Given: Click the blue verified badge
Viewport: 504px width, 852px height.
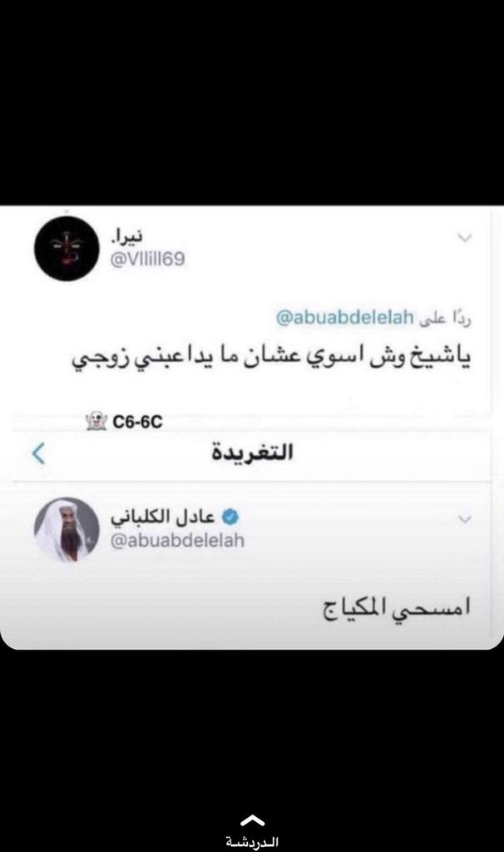Looking at the screenshot, I should (x=230, y=517).
